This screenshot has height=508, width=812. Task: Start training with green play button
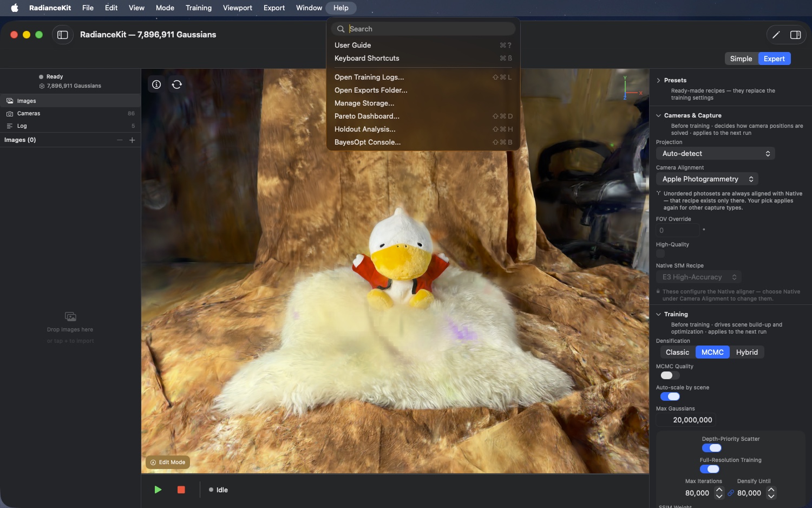[x=158, y=490]
